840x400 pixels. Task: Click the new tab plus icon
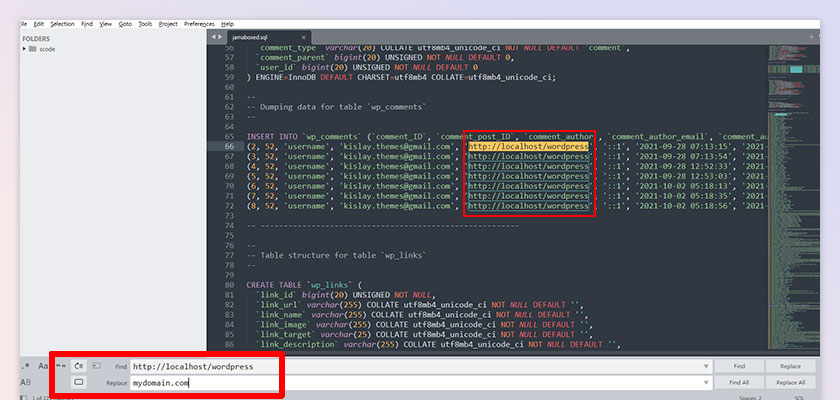pos(811,37)
